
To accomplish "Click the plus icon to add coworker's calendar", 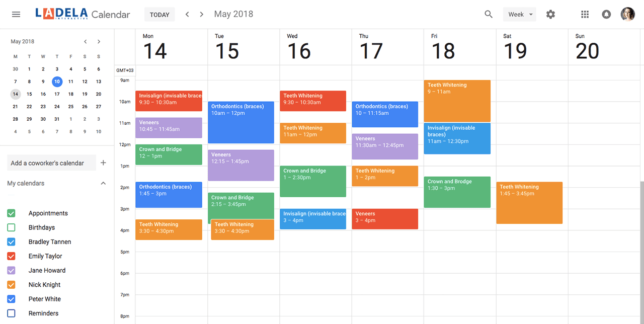I will tap(103, 163).
